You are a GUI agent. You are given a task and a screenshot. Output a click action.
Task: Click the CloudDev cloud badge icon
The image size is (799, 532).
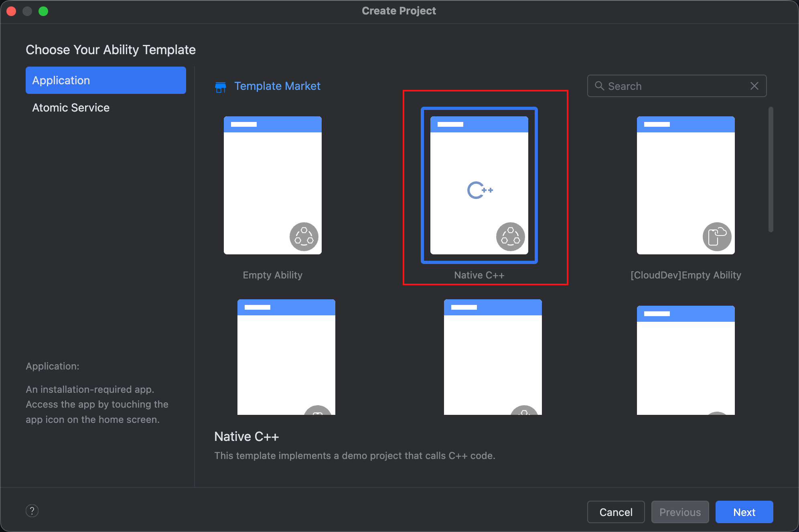[717, 237]
